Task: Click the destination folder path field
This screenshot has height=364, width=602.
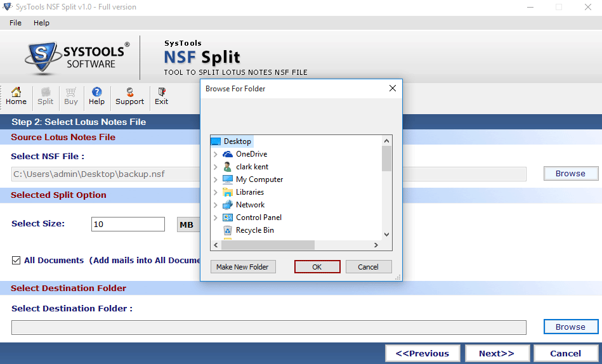Action: pos(269,327)
